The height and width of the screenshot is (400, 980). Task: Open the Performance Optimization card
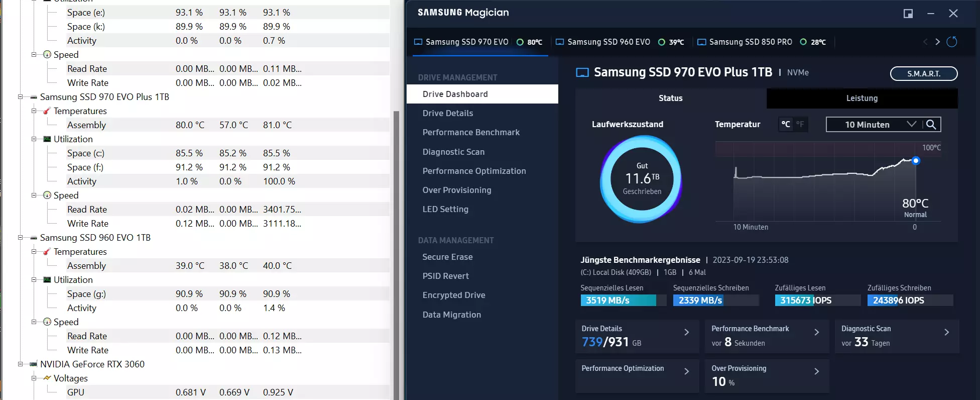click(x=637, y=376)
